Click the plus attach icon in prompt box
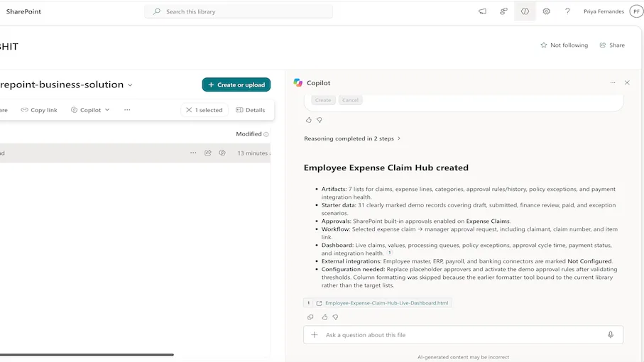Image resolution: width=644 pixels, height=362 pixels. coord(315,335)
